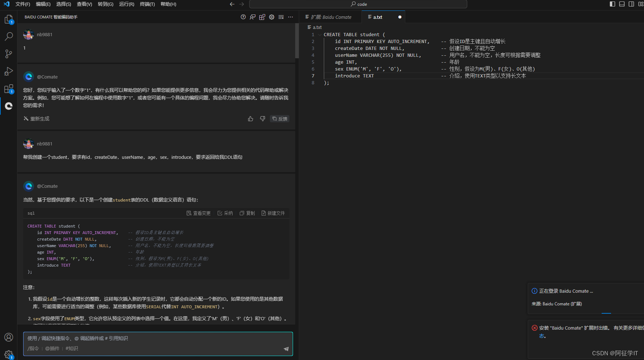Click the first nb9881 user avatar
This screenshot has width=644, height=360.
pos(28,34)
